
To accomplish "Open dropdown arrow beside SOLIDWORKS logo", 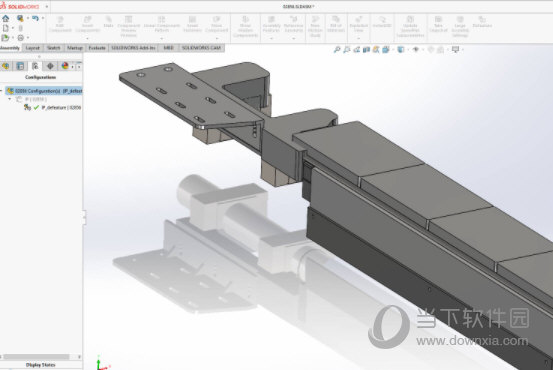I will pos(47,7).
